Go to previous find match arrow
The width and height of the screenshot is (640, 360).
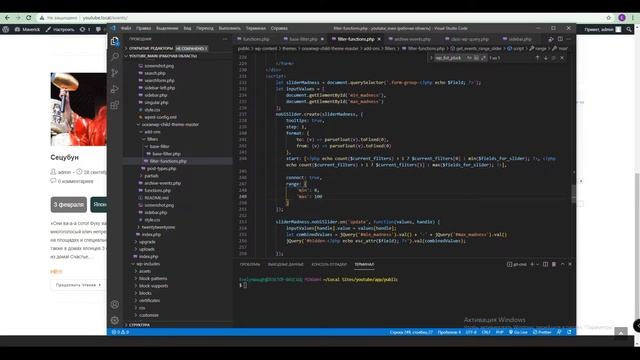tap(537, 58)
